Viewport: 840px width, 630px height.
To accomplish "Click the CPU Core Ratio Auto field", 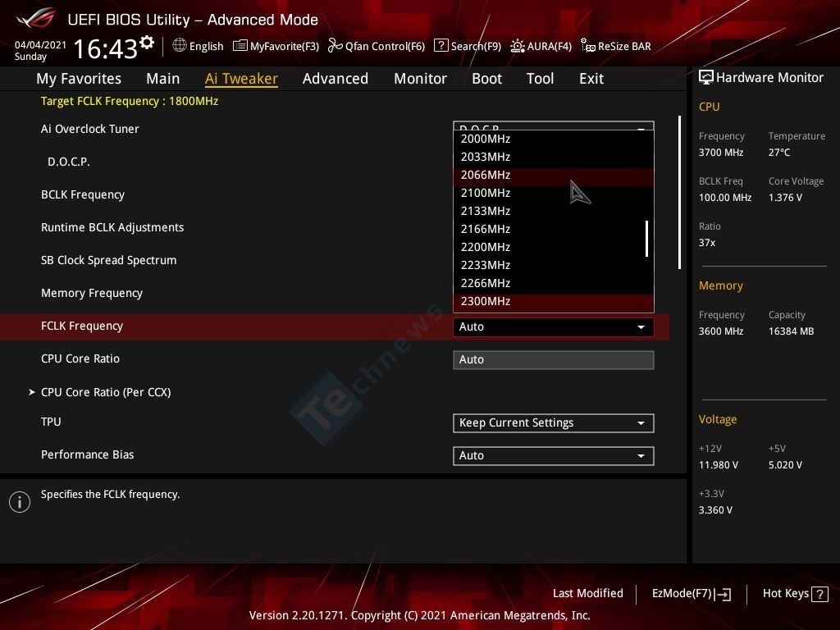I will point(553,360).
